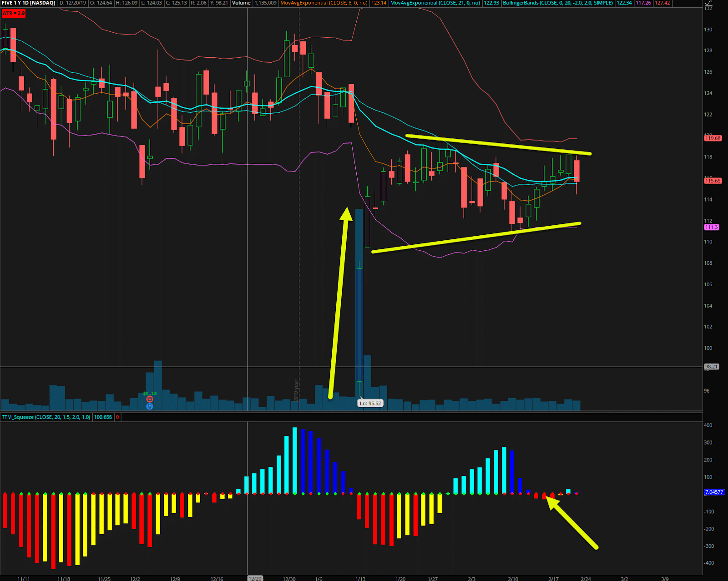
Task: Click the 2/24 date axis label
Action: coord(586,579)
